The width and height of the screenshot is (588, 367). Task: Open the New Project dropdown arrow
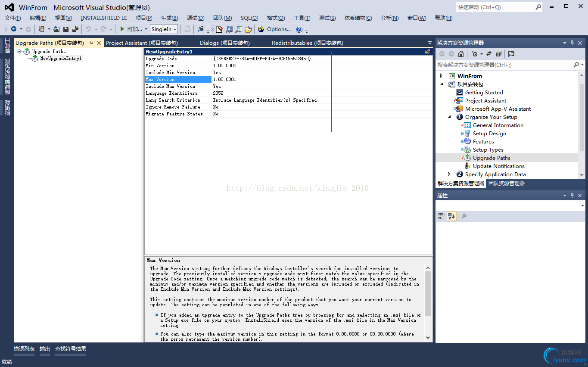pos(49,29)
